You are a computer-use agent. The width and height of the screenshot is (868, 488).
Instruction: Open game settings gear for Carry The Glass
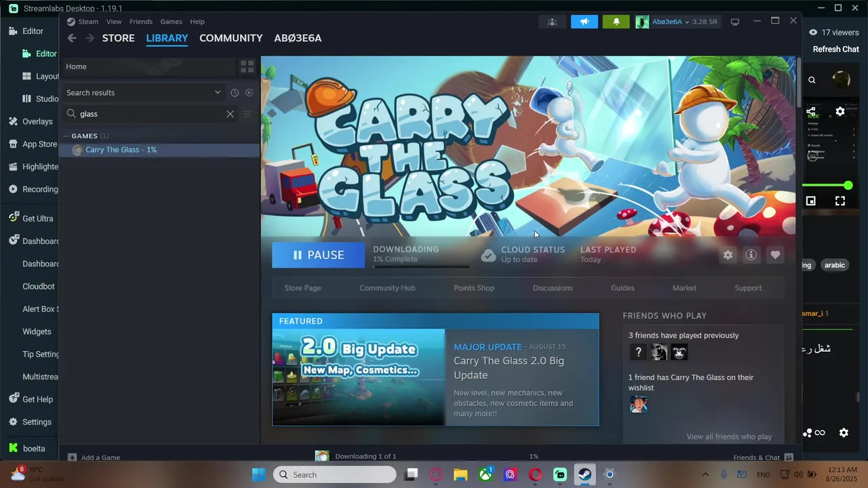[728, 255]
